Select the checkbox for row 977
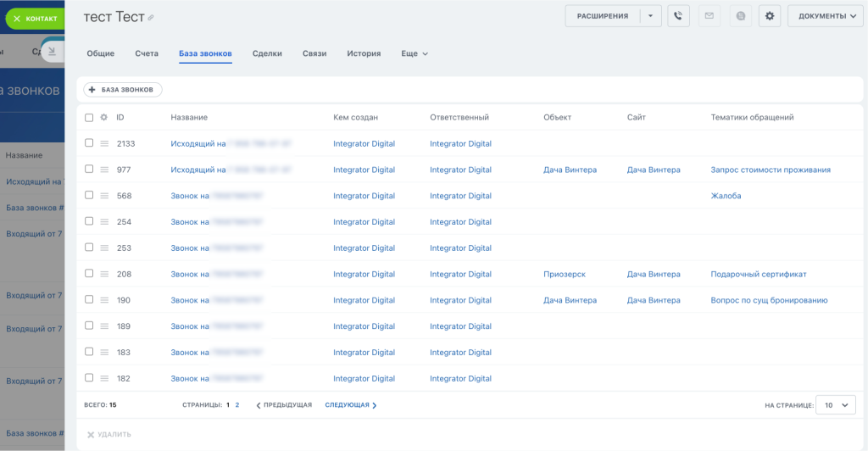Screen dimensions: 868x451 89,170
